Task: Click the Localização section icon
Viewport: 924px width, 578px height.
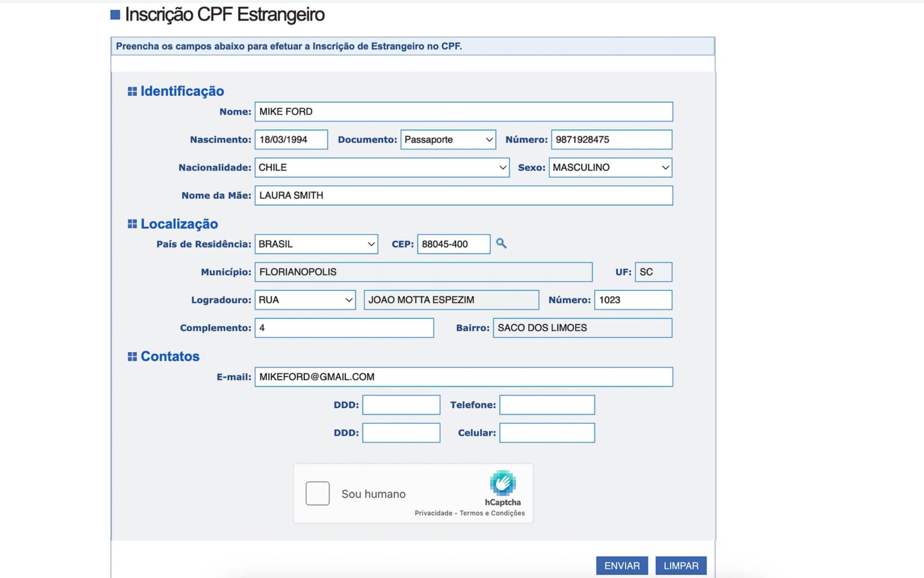Action: click(x=132, y=223)
